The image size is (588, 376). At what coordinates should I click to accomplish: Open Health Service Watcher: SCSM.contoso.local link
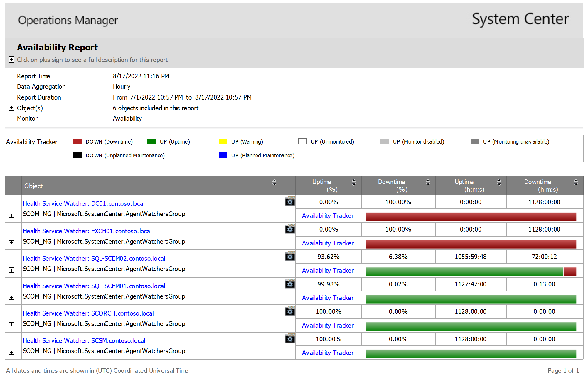[84, 340]
